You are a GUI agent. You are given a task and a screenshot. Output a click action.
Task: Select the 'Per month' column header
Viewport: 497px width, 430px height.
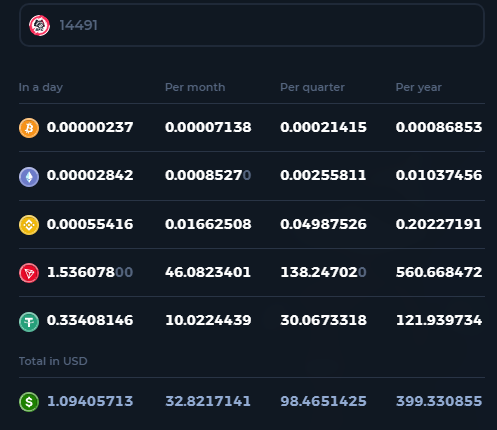[195, 87]
